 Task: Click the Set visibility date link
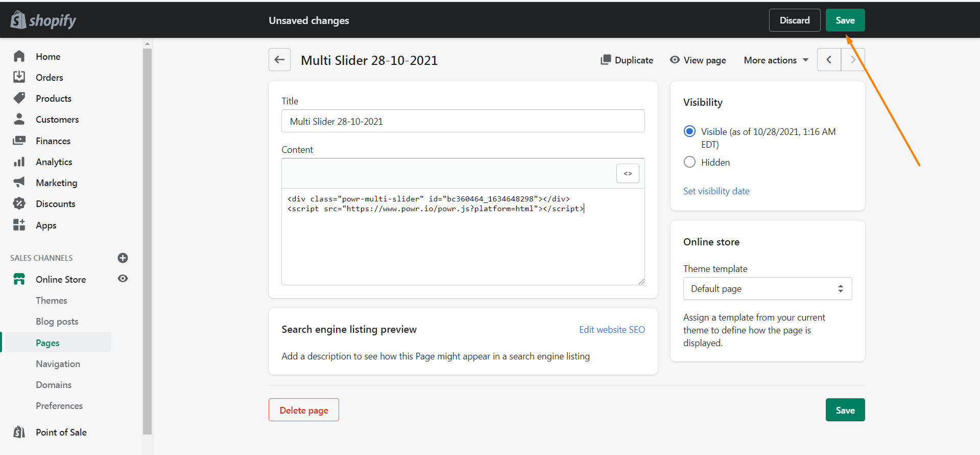716,191
